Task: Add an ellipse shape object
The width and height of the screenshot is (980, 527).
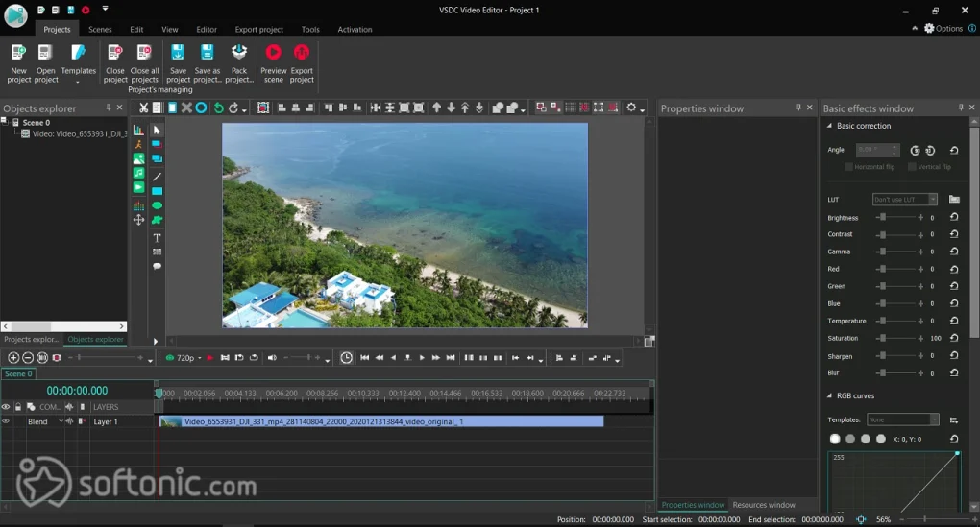Action: click(157, 205)
